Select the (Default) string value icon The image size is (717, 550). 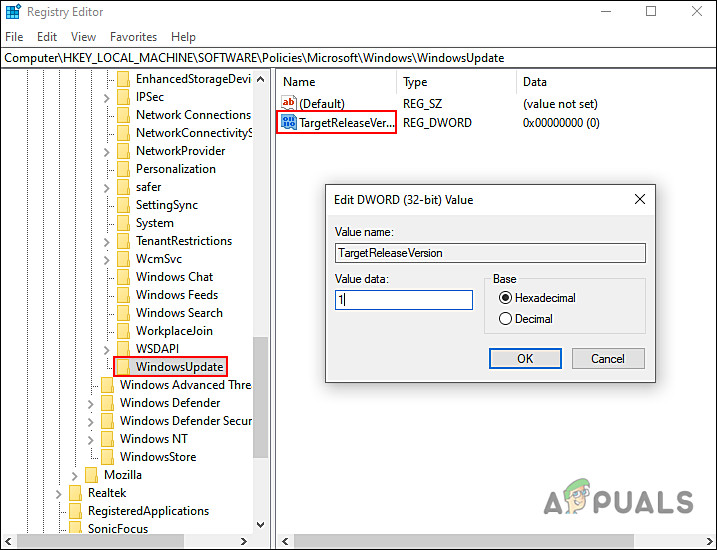point(289,103)
